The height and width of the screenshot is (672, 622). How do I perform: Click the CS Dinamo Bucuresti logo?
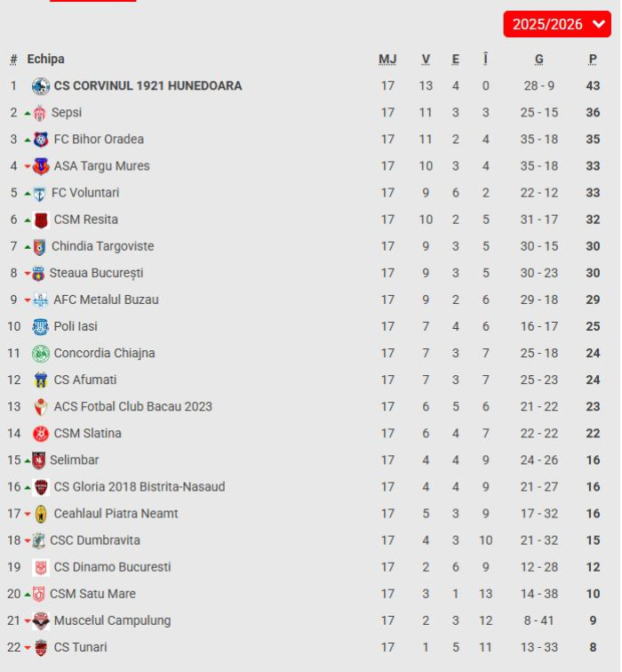click(40, 567)
